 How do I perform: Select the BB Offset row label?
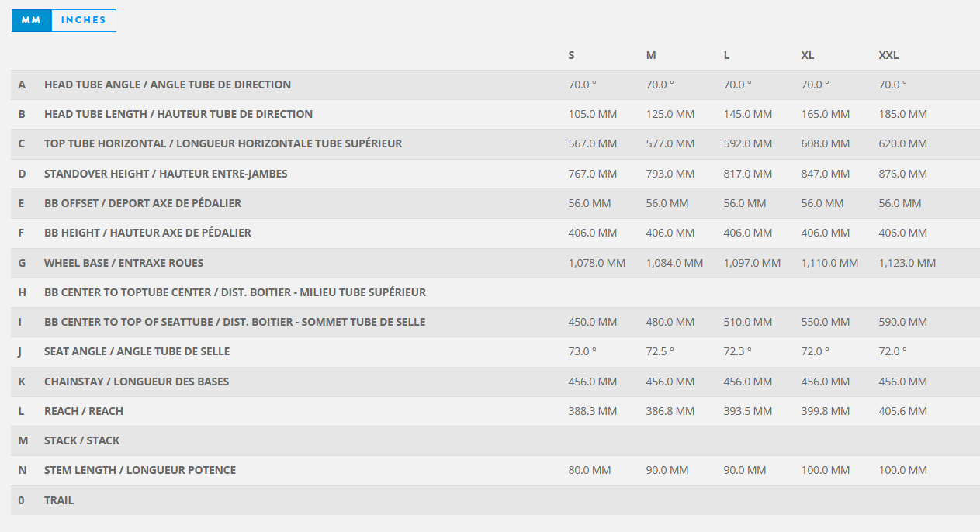click(143, 203)
